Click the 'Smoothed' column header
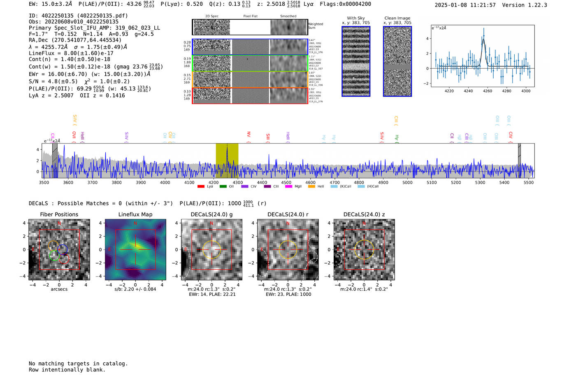 [288, 16]
